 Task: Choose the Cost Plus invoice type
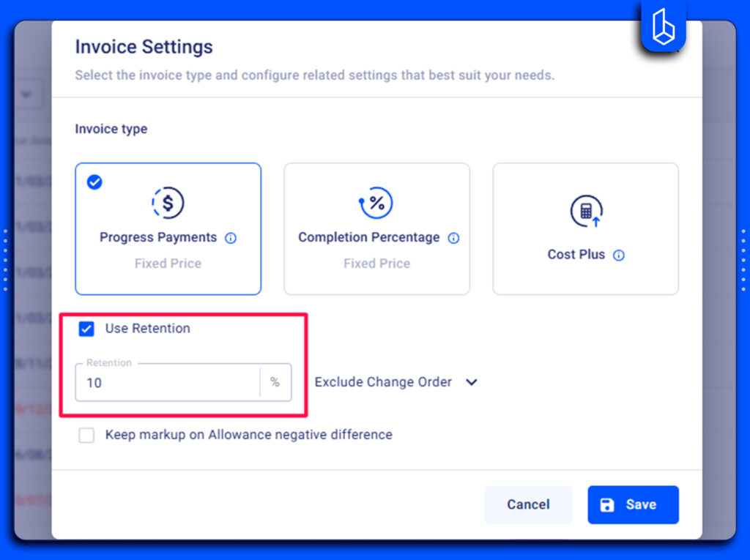585,228
